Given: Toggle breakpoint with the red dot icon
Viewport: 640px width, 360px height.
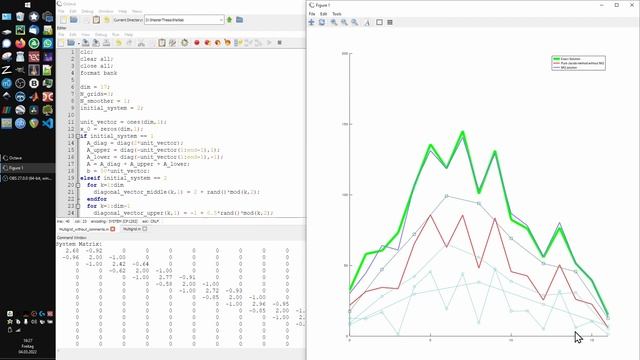Looking at the screenshot, I should (x=197, y=42).
